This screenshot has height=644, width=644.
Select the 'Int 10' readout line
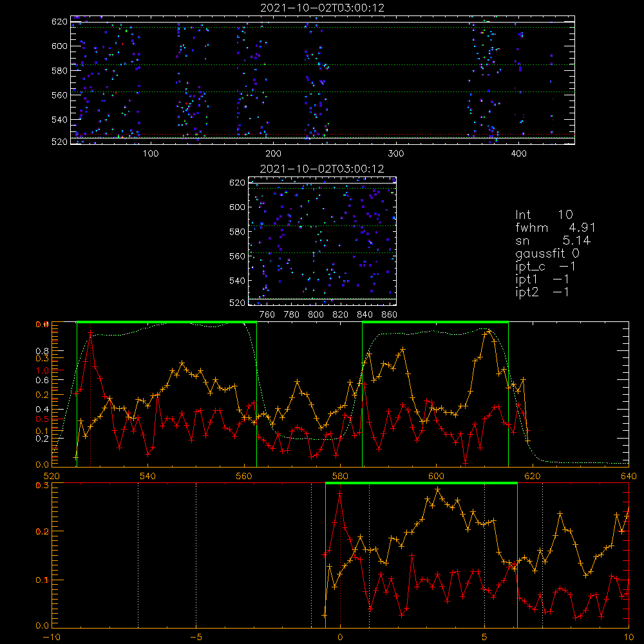tap(544, 215)
